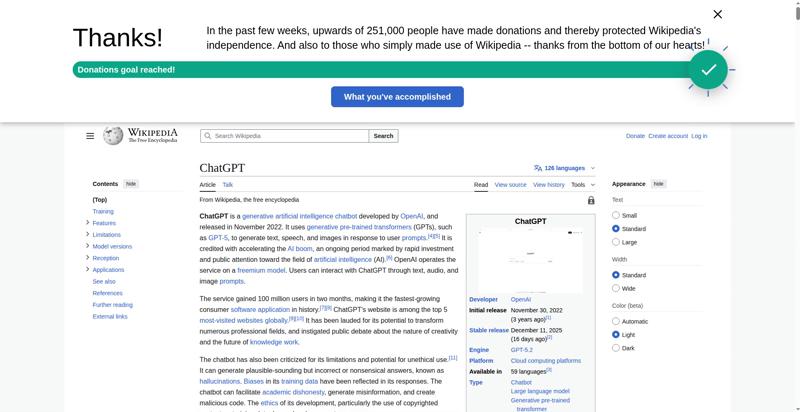This screenshot has width=800, height=412.
Task: Click the Wikipedia globe logo
Action: coord(113,135)
